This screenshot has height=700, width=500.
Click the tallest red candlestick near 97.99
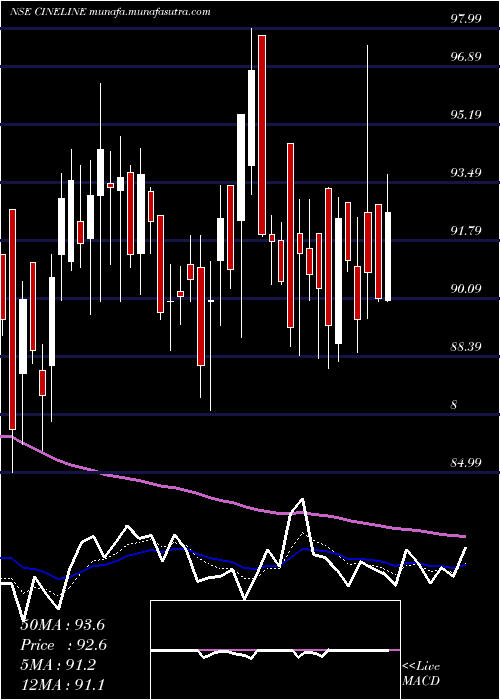coord(262,134)
